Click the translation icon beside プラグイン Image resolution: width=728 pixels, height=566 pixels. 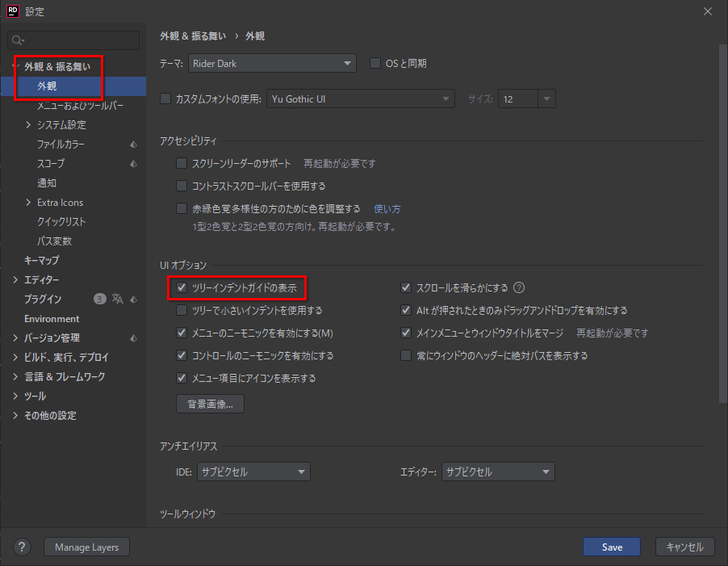tap(119, 299)
